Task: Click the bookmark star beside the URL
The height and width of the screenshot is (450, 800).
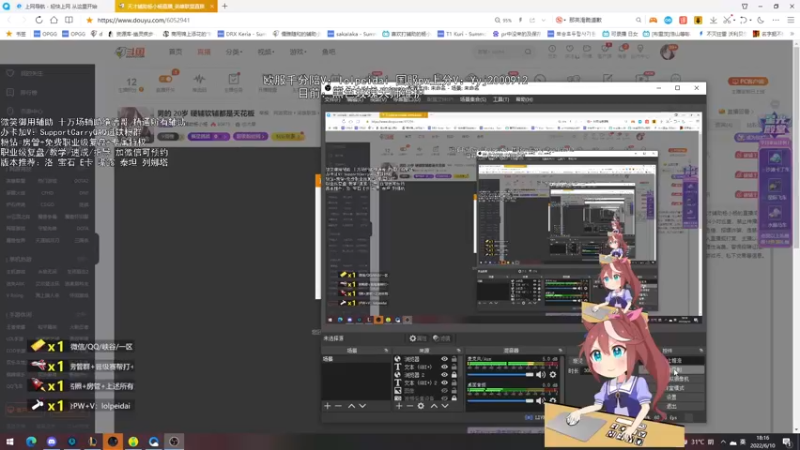Action: click(89, 20)
